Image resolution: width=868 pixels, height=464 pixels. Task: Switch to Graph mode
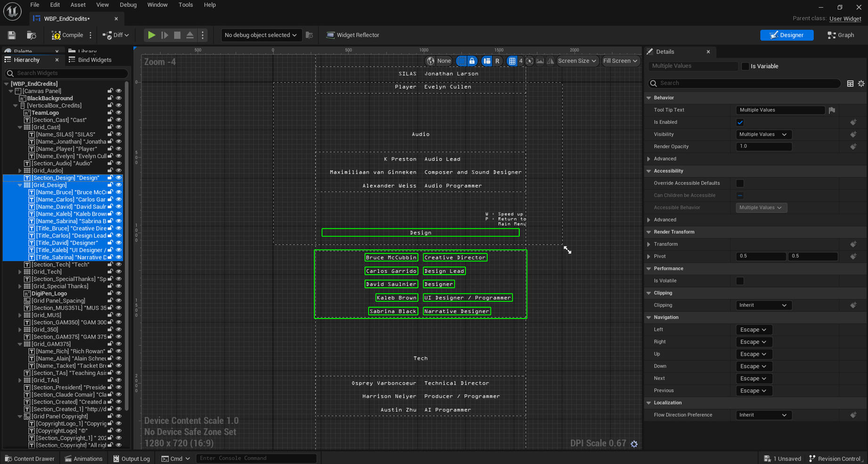pos(841,35)
